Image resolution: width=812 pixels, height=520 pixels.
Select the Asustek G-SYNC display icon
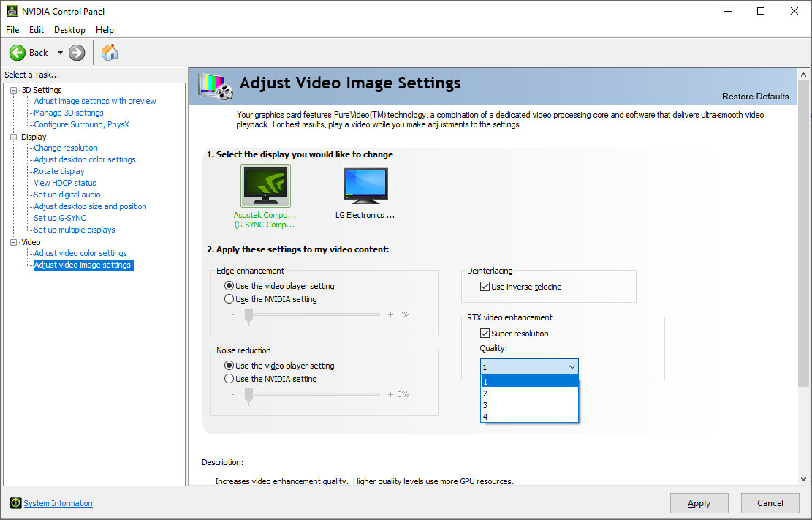pos(265,186)
